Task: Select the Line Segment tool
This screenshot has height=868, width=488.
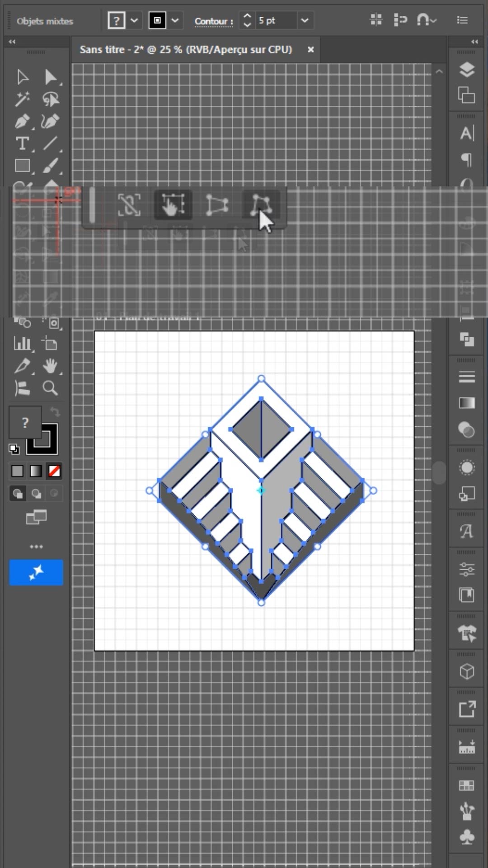Action: point(51,143)
